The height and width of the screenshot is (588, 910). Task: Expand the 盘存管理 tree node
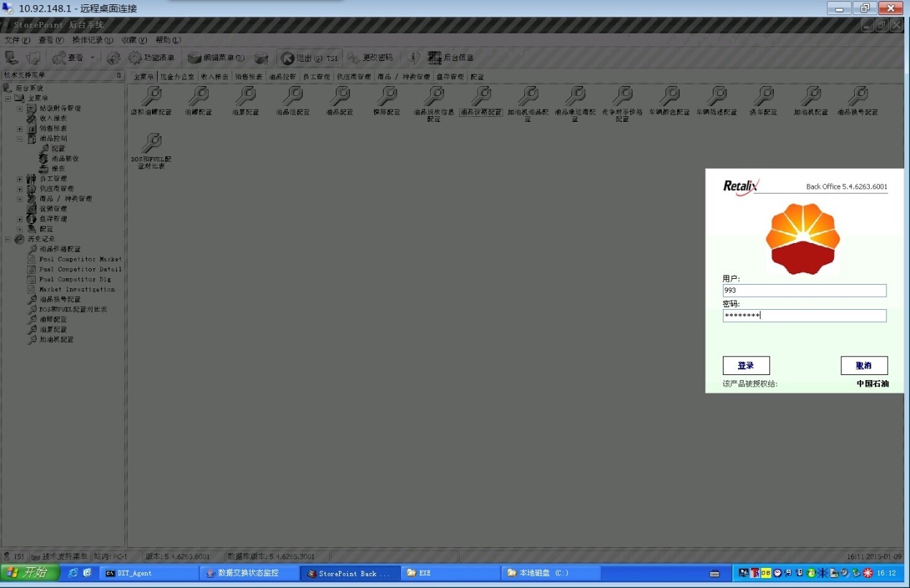click(x=20, y=219)
